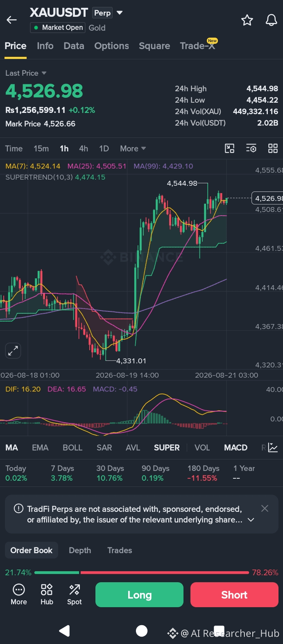This screenshot has width=283, height=644.
Task: Toggle SUPER indicator
Action: click(x=167, y=448)
